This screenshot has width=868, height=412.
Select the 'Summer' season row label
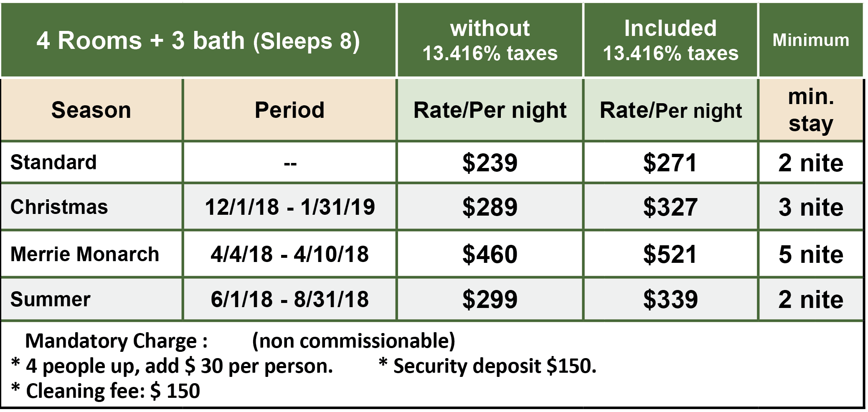(x=50, y=299)
